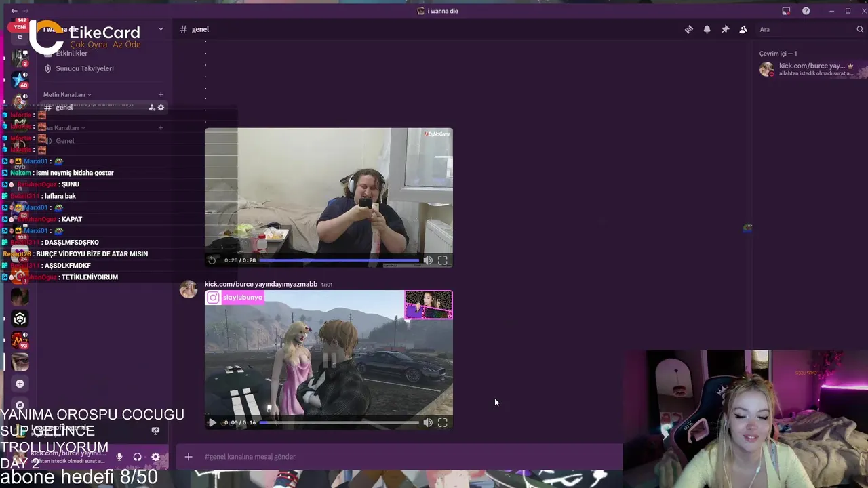Open genel channel settings gear
This screenshot has height=488, width=868.
161,107
